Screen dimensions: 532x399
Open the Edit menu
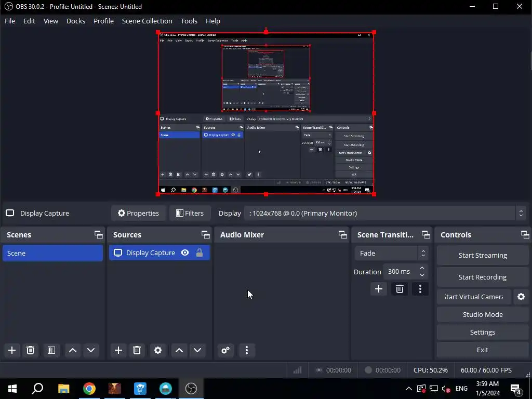click(x=29, y=21)
